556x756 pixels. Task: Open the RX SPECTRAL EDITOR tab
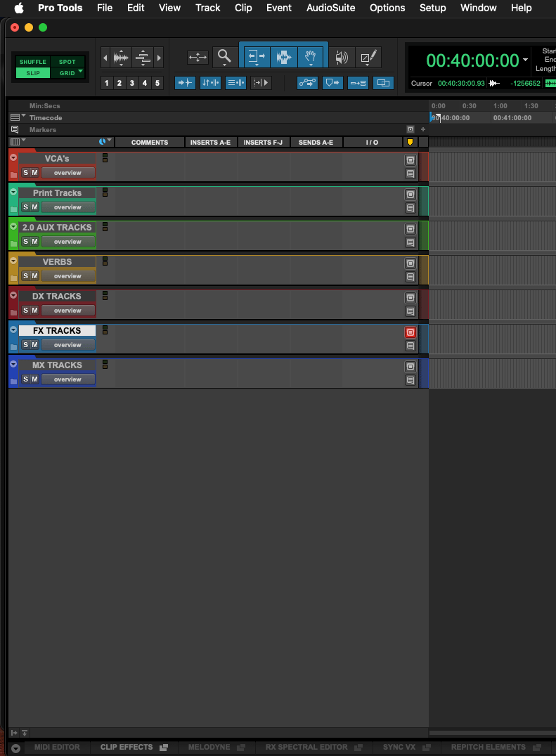[306, 747]
